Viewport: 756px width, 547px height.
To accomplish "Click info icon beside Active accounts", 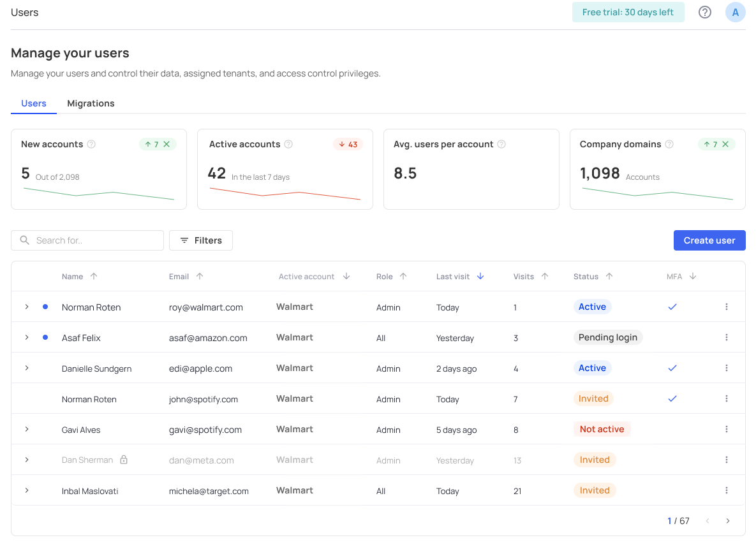I will point(288,144).
